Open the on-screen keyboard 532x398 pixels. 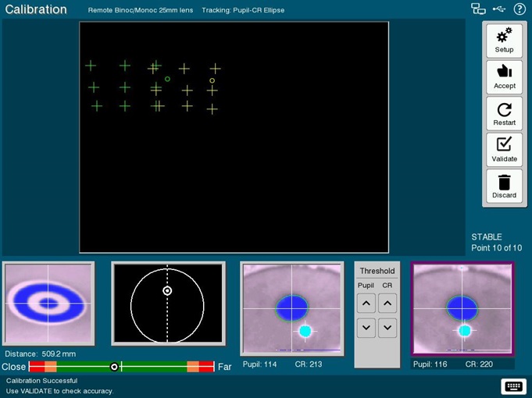(x=513, y=386)
